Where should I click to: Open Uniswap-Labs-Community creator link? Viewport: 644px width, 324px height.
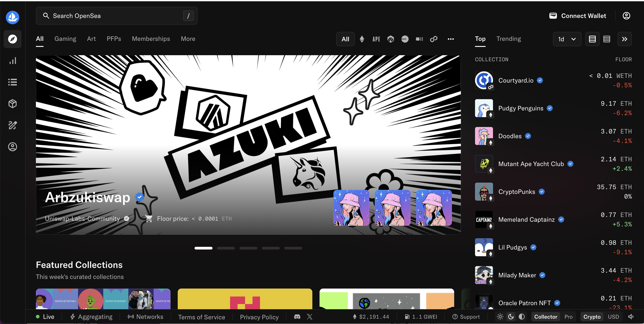82,219
